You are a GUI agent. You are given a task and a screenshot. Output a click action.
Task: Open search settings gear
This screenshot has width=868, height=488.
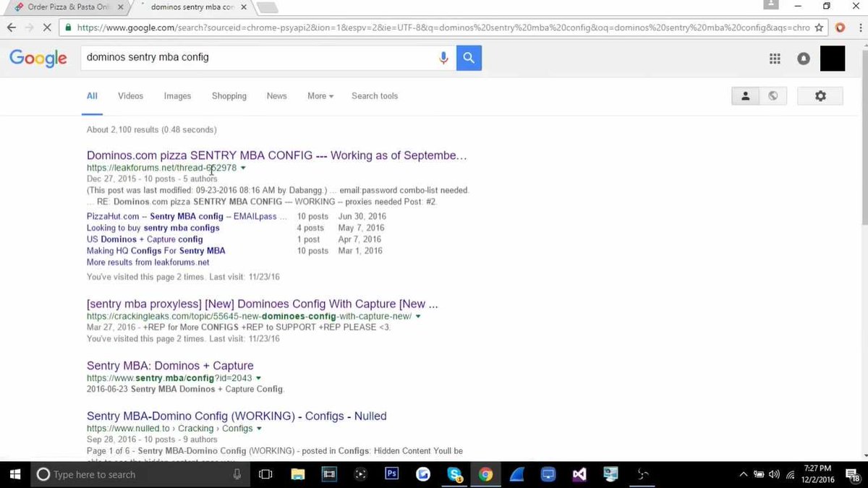point(820,96)
